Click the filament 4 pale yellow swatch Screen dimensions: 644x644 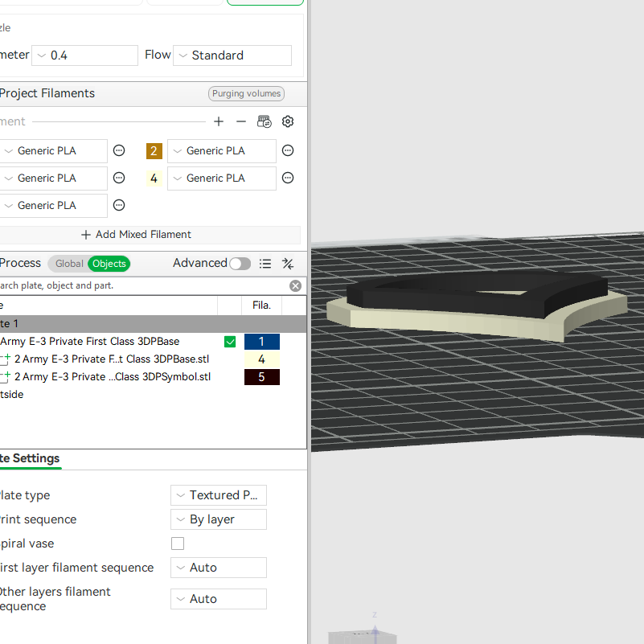(154, 178)
